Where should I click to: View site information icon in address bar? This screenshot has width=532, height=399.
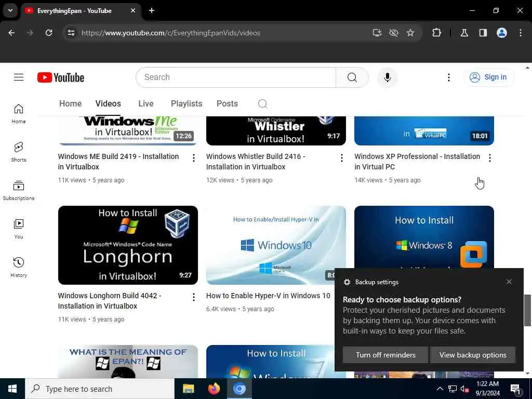(x=71, y=33)
